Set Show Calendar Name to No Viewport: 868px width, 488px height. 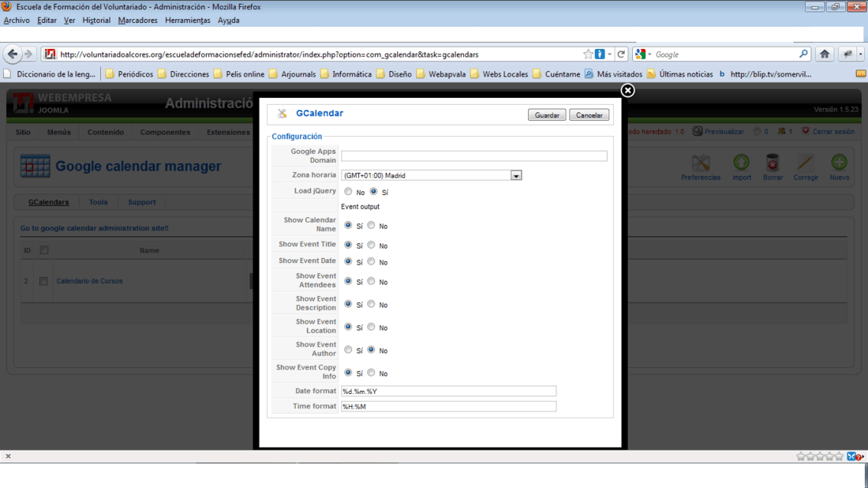click(371, 226)
